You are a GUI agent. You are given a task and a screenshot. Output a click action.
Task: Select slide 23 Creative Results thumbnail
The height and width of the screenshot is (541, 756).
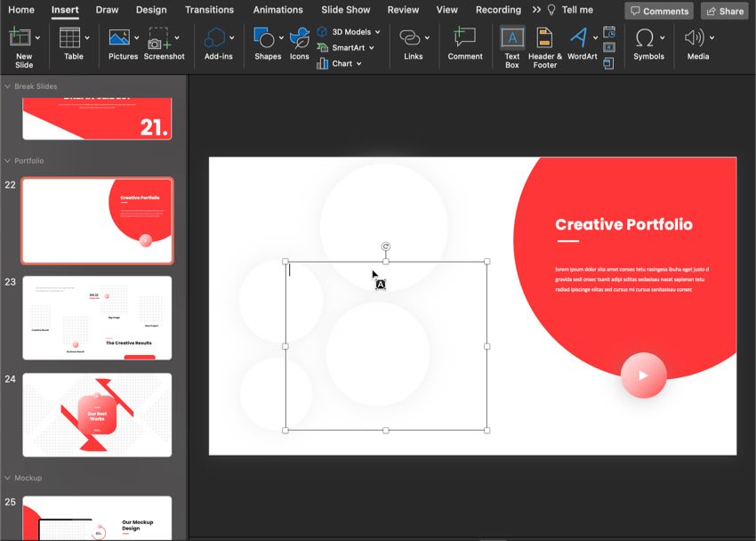point(97,318)
